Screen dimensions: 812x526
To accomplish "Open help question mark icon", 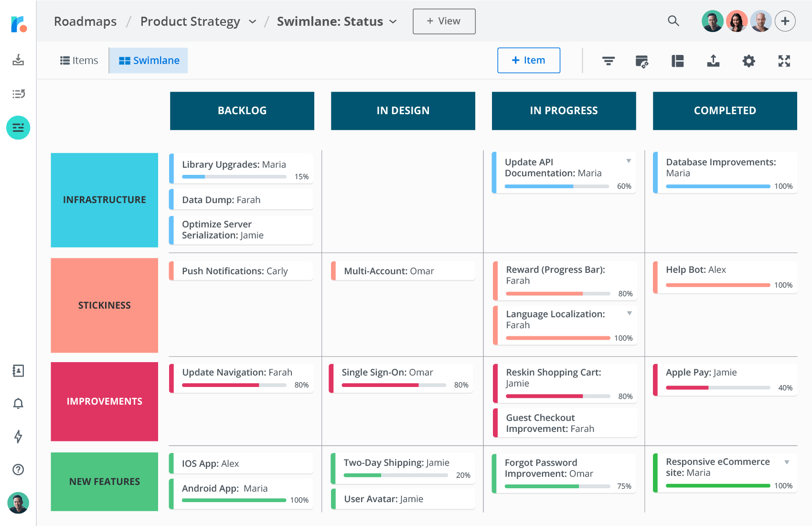I will coord(18,470).
